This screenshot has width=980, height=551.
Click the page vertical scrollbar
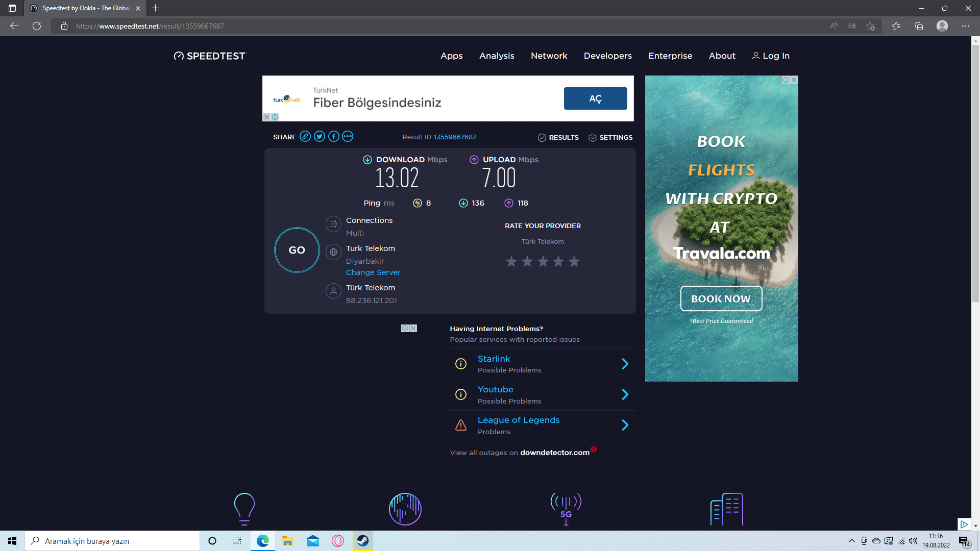click(x=975, y=173)
